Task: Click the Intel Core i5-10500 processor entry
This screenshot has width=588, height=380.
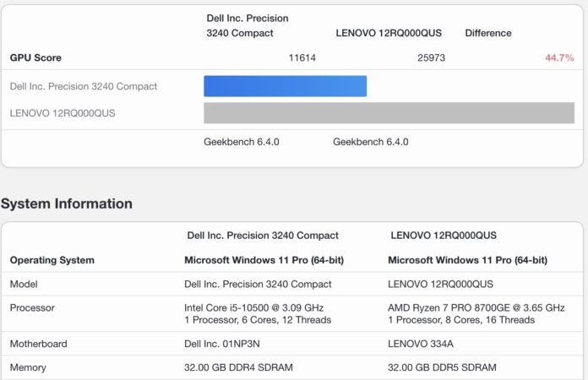Action: 253,307
